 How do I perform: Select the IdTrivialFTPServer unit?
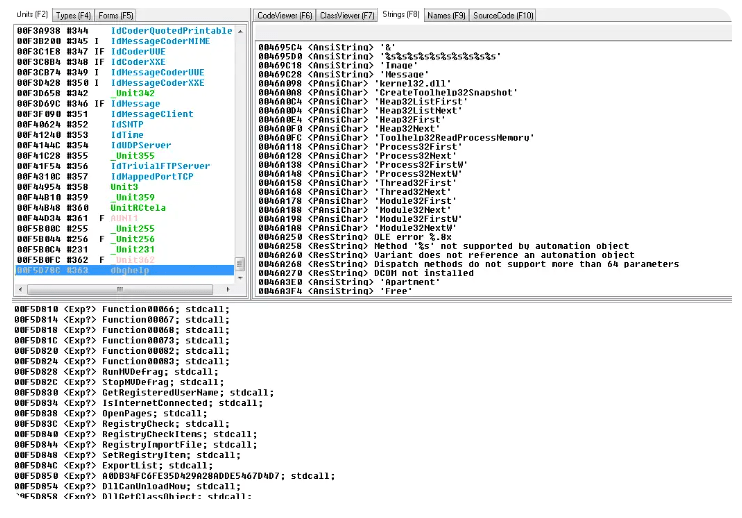tap(125, 166)
